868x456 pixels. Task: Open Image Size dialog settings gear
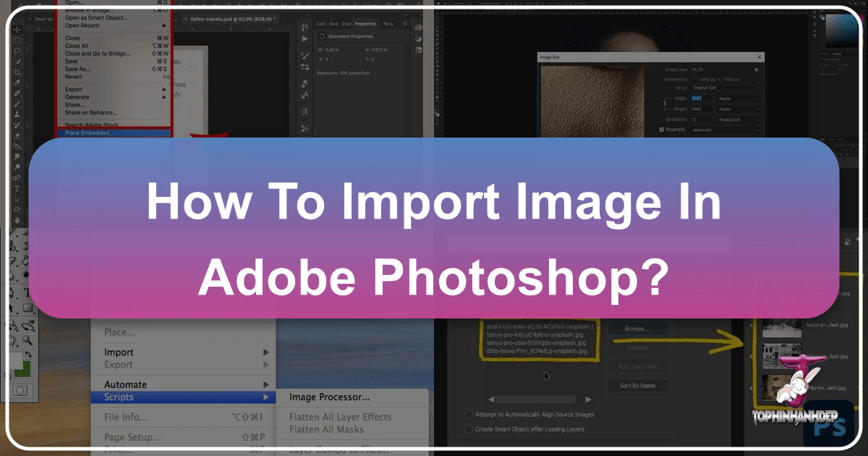758,69
